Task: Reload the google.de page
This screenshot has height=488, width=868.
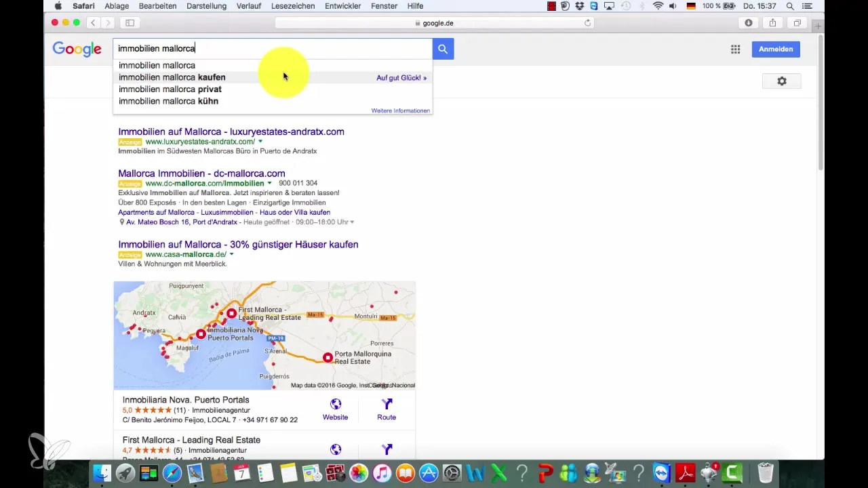Action: coord(588,22)
